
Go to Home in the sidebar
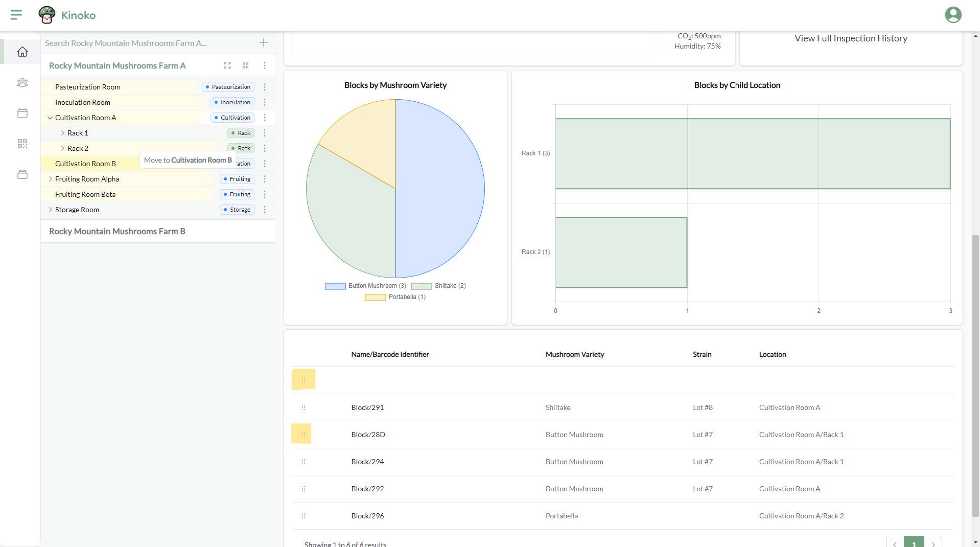pos(22,52)
